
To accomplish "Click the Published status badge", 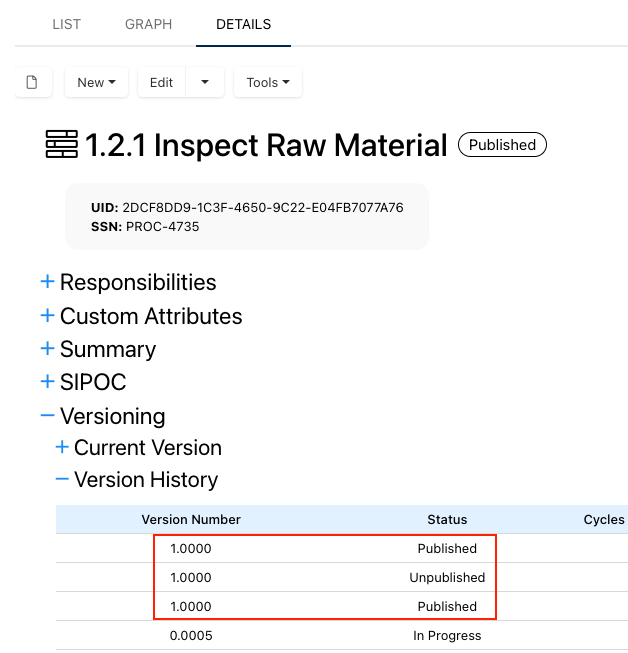I will click(x=502, y=145).
